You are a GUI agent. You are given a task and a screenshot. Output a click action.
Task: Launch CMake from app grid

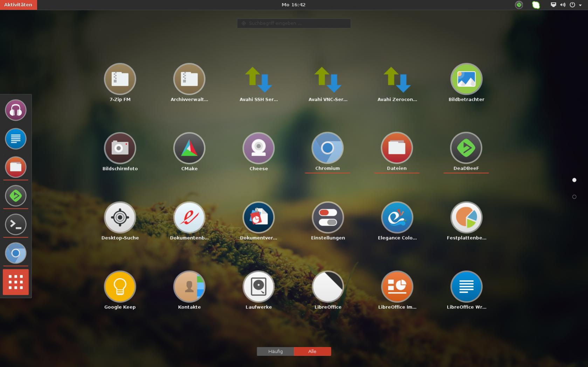189,148
